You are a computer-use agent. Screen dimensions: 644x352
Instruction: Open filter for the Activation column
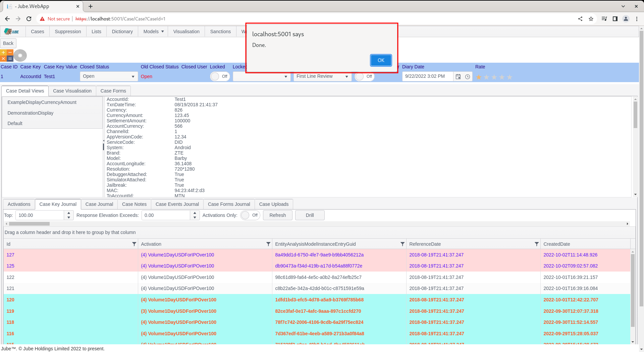pos(268,244)
